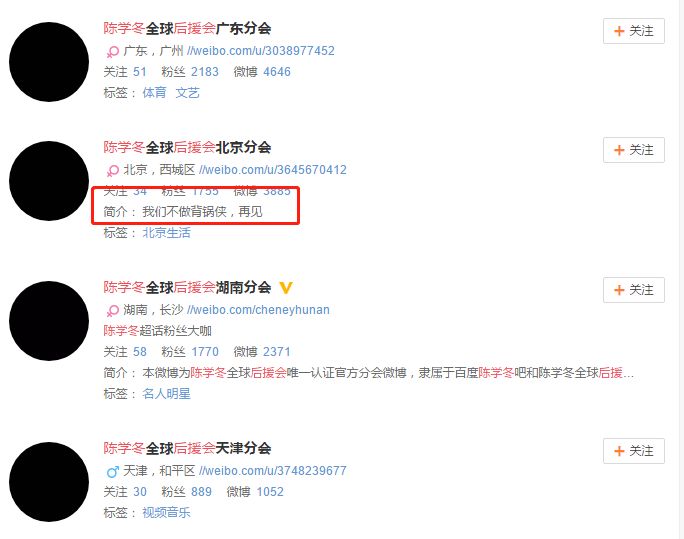Click the female gender icon beside 广东，广州
The width and height of the screenshot is (684, 539).
113,52
